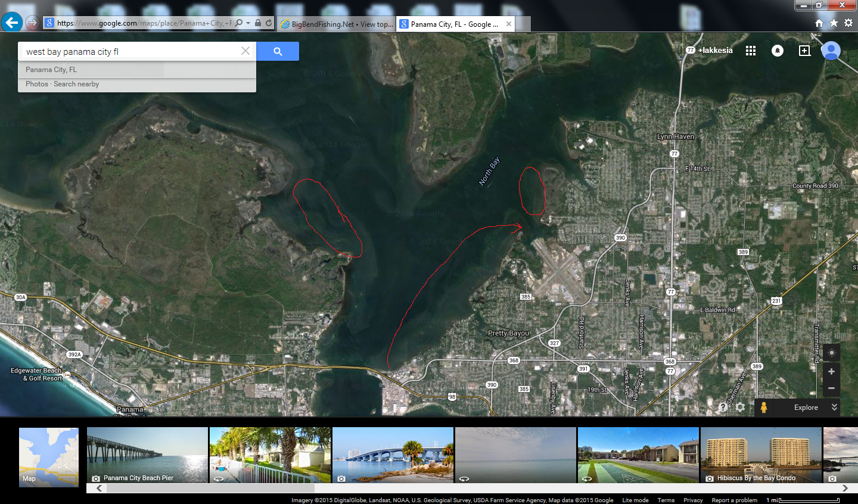Clear the search box with X
Screen dimensions: 858x504
coord(245,51)
